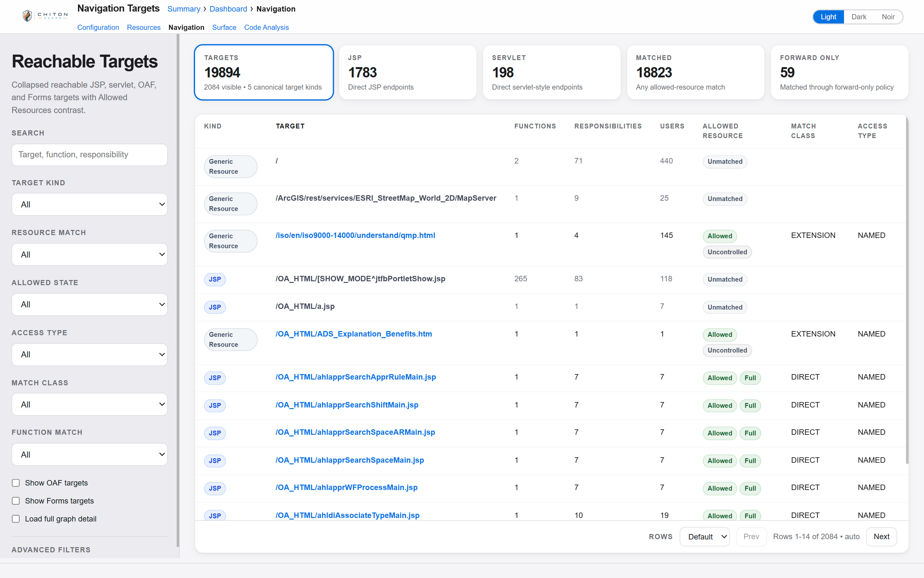Image resolution: width=924 pixels, height=578 pixels.
Task: Switch to Light theme
Action: (x=828, y=17)
